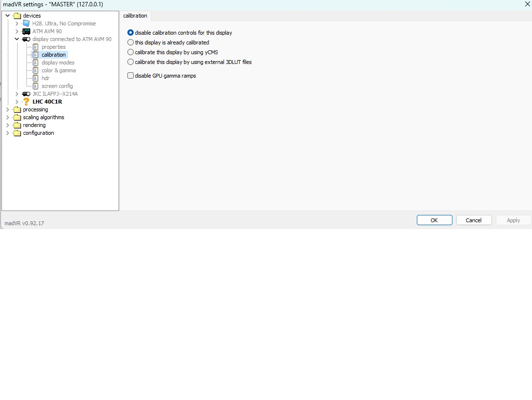Screen dimensions: 532x400
Task: Enable disable GPU gamma ramps checkbox
Action: tap(130, 76)
